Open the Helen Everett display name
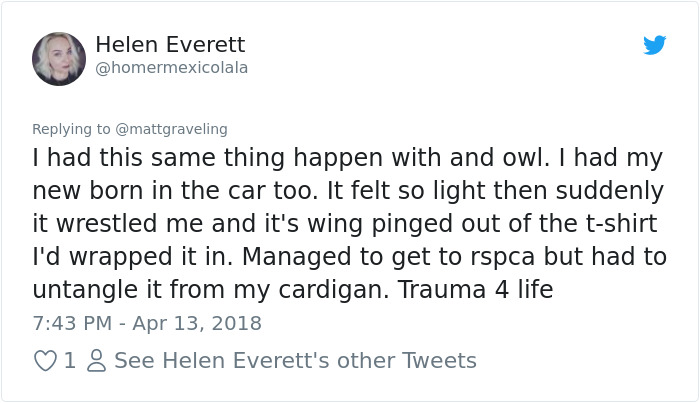Viewport: 700px width, 403px height. coord(170,45)
